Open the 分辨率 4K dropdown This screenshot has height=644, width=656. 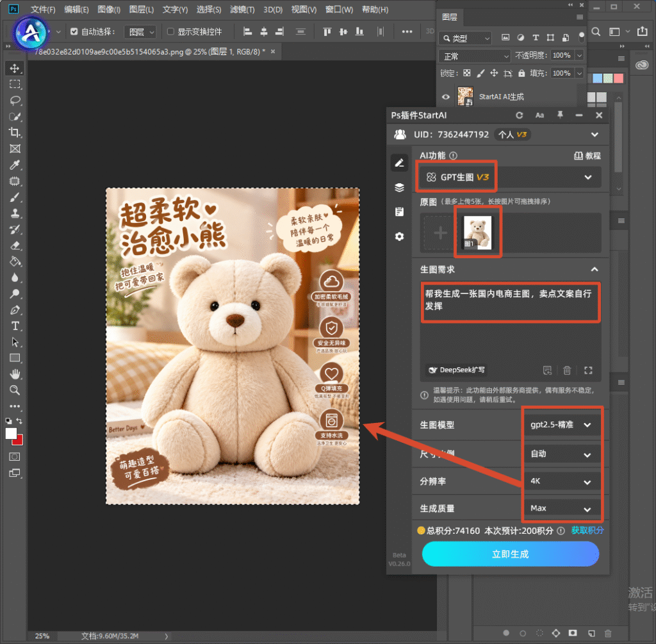click(561, 481)
